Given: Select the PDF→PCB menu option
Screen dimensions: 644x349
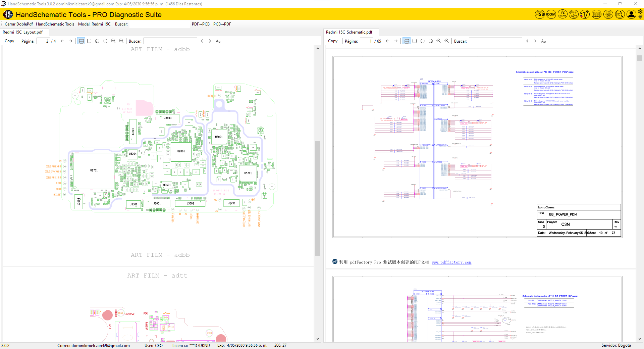Looking at the screenshot, I should click(201, 24).
